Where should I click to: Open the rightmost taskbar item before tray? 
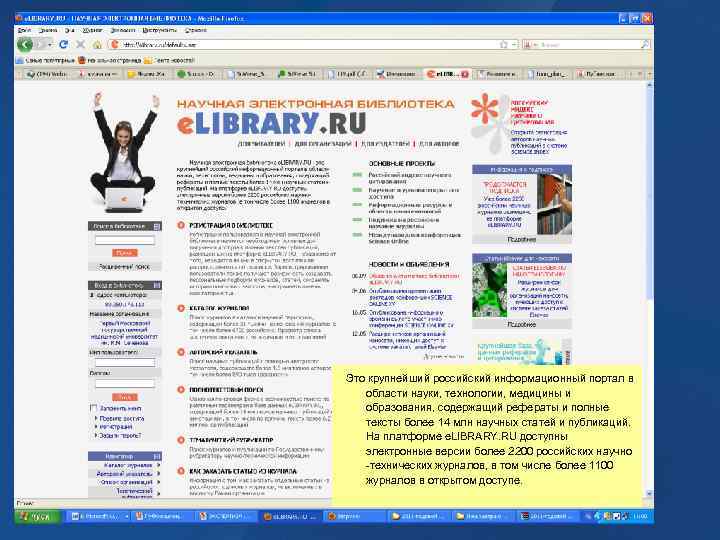(x=548, y=517)
